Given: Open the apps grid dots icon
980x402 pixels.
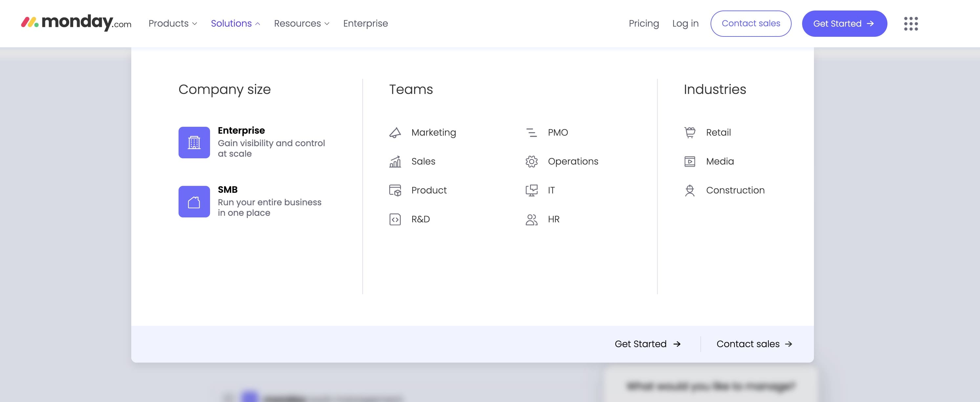Looking at the screenshot, I should click(x=911, y=24).
